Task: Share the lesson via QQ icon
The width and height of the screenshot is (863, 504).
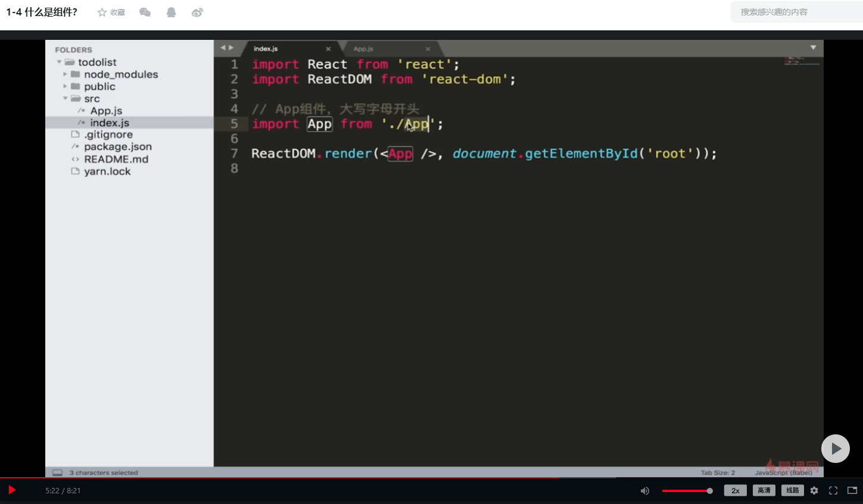Action: (171, 12)
